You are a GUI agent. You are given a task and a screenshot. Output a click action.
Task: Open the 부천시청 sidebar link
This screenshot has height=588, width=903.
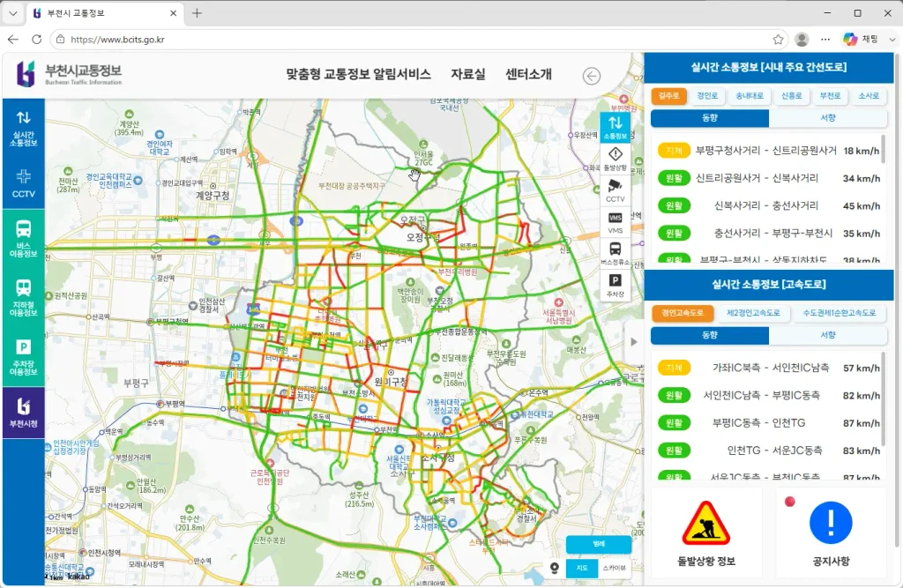(x=24, y=413)
